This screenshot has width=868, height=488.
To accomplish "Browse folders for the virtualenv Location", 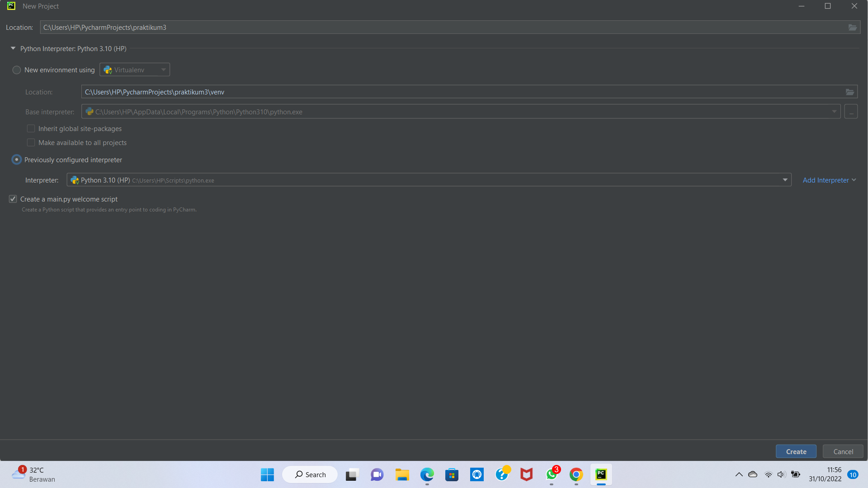I will (850, 92).
